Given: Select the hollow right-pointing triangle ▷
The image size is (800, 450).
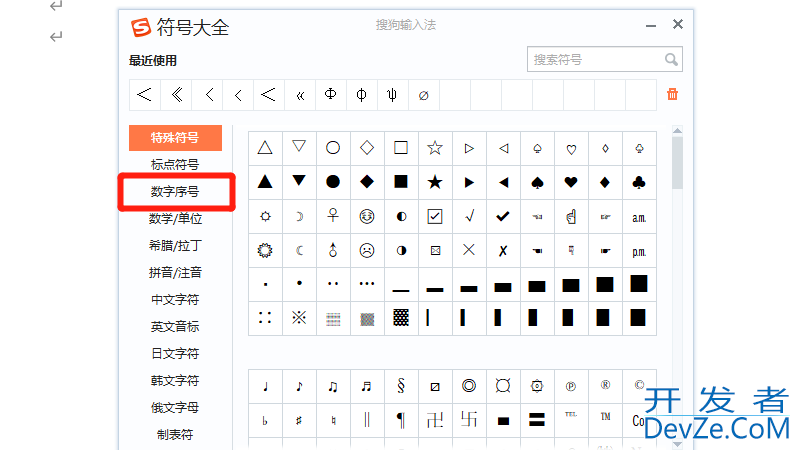Looking at the screenshot, I should coord(469,148).
